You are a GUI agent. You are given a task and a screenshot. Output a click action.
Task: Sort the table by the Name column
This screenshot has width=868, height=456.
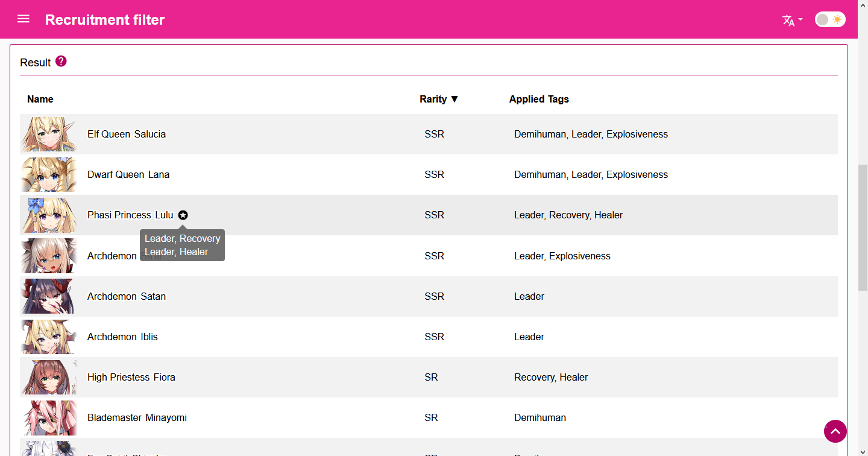(x=40, y=99)
